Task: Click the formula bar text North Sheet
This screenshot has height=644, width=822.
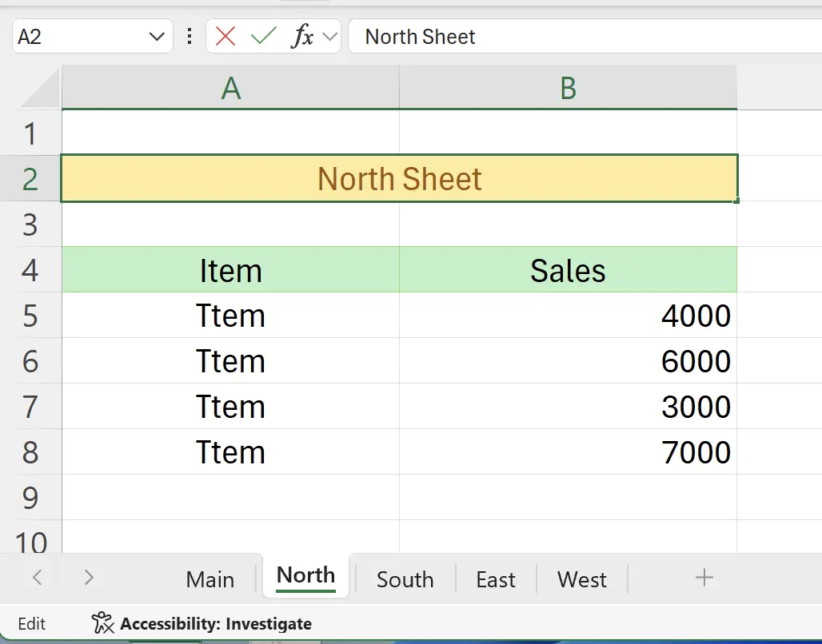Action: (x=420, y=37)
